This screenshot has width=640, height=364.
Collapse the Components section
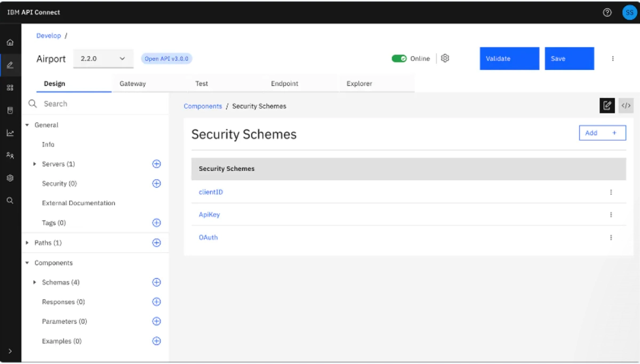click(27, 263)
